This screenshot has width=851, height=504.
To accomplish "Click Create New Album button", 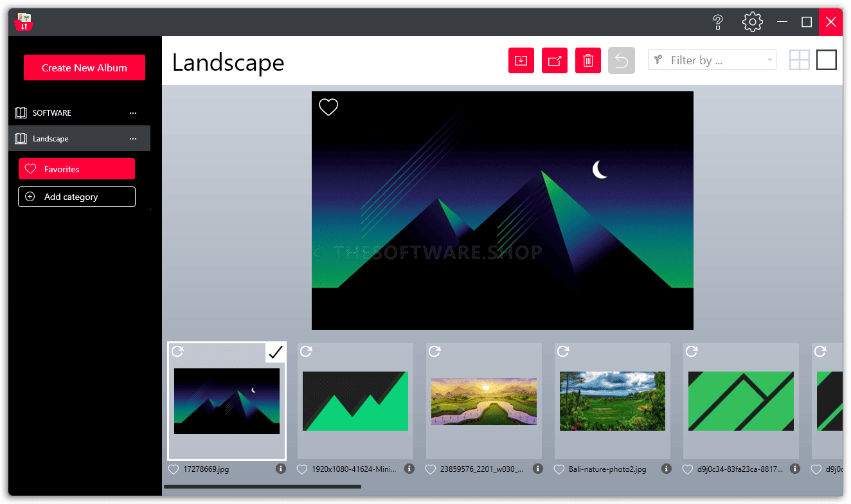I will coord(84,67).
